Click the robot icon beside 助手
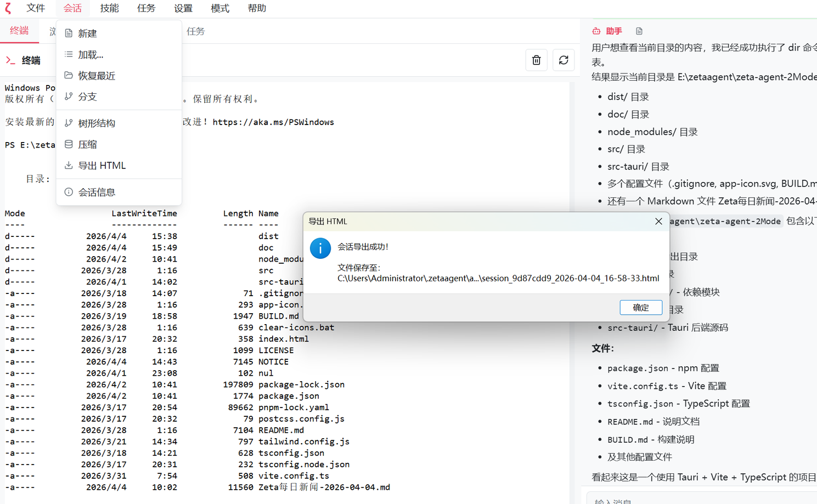The height and width of the screenshot is (504, 817). coord(596,31)
